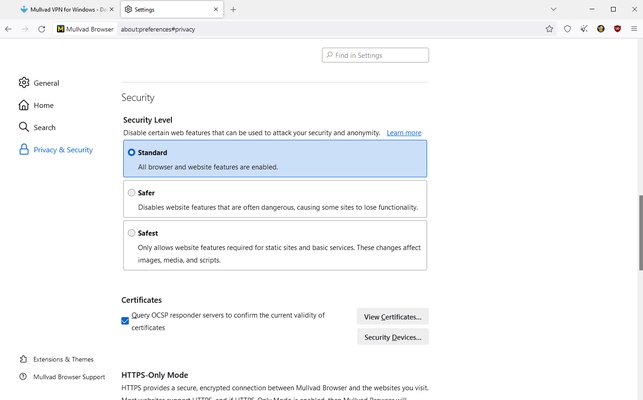
Task: Click the Find in Settings search box
Action: pos(375,55)
